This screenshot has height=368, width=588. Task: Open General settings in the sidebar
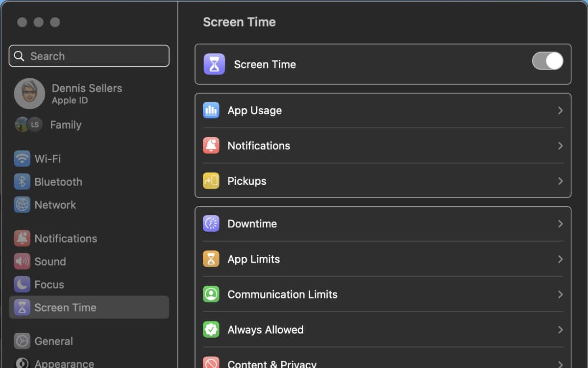(53, 341)
